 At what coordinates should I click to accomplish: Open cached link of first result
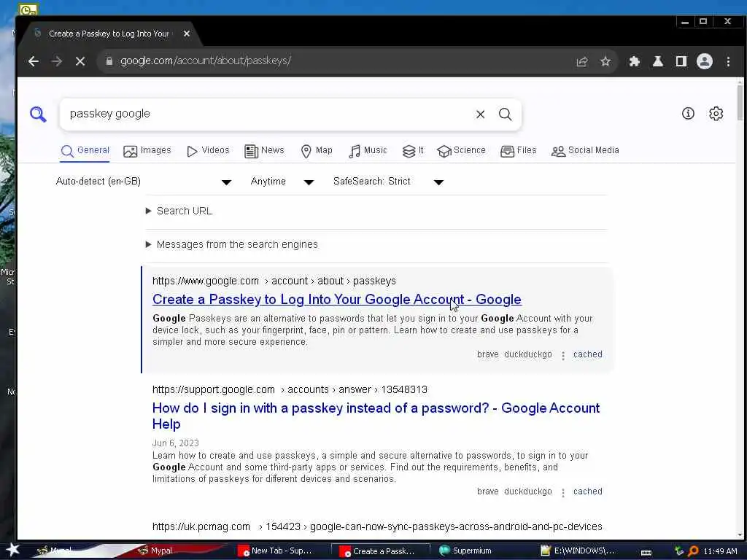pos(587,354)
